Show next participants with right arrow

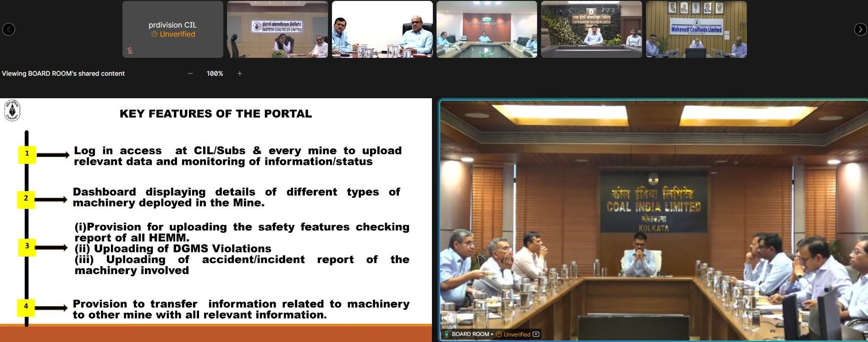(x=860, y=29)
